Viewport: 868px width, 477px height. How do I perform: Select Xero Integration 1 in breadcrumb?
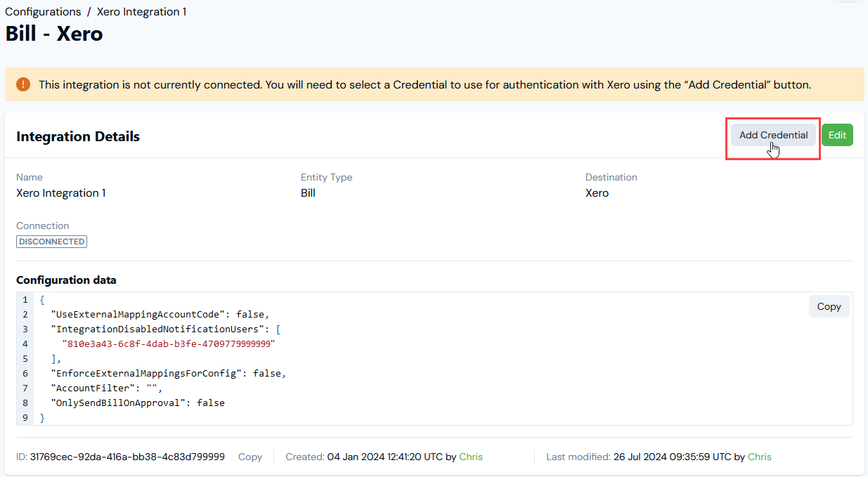[x=141, y=11]
